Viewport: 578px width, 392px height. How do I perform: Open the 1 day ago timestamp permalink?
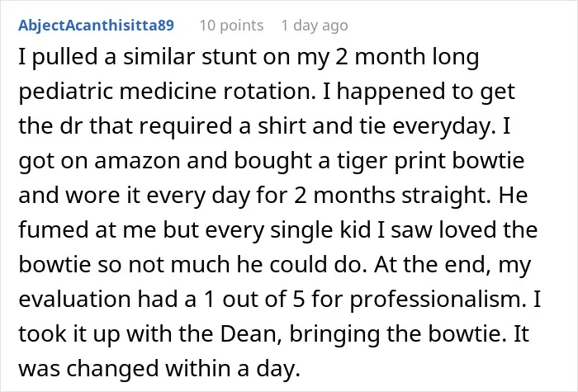click(x=315, y=26)
